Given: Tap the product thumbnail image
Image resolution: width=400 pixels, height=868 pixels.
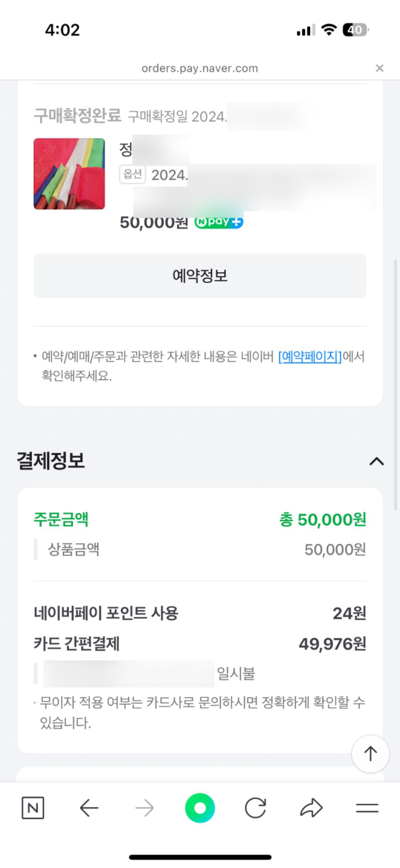Looking at the screenshot, I should 69,174.
